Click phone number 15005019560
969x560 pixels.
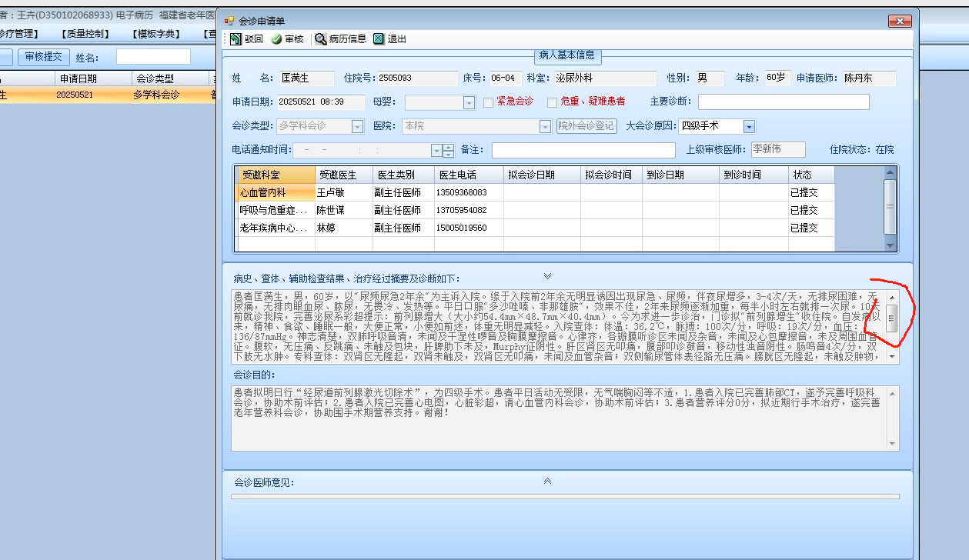tap(469, 228)
